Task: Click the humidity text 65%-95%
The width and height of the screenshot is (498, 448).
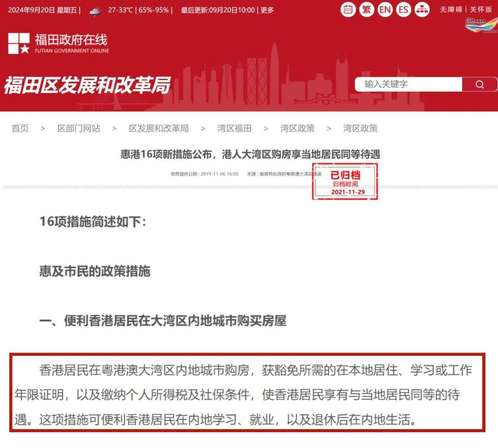Action: [154, 10]
